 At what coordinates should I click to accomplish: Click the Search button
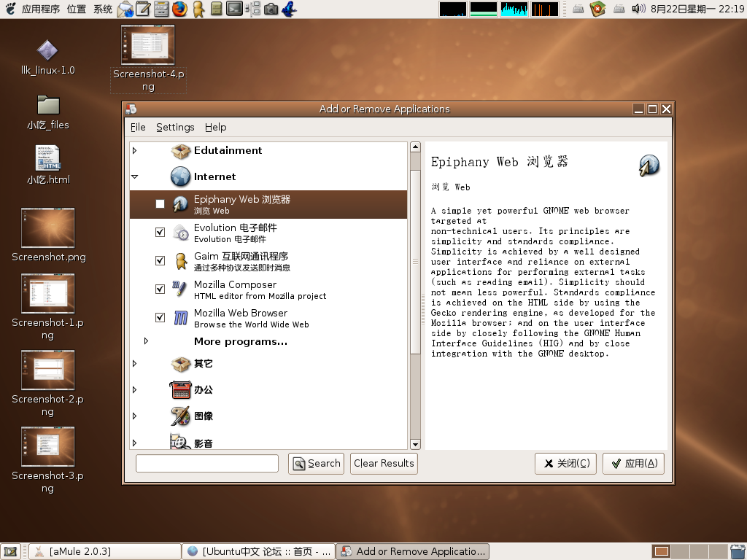tap(317, 463)
